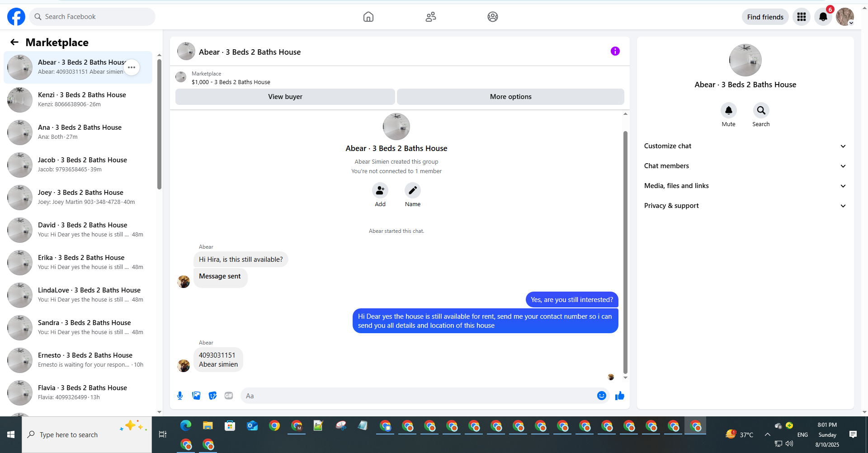
Task: Open notifications bell with 6 badge
Action: point(823,17)
